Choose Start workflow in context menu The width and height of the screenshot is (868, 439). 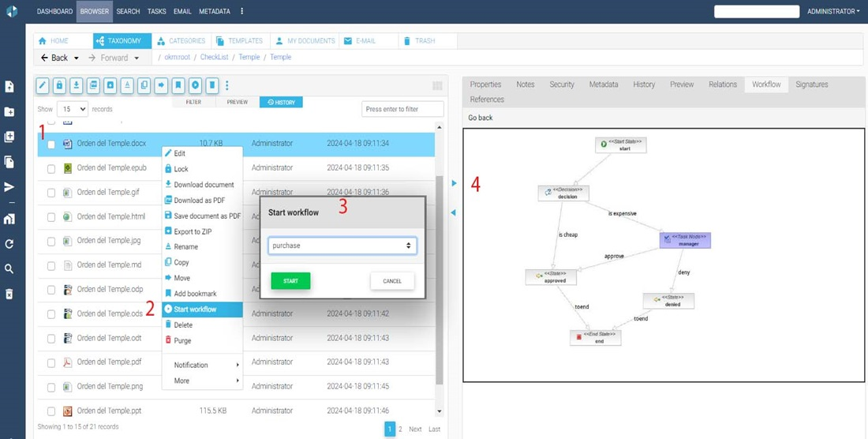click(x=195, y=310)
